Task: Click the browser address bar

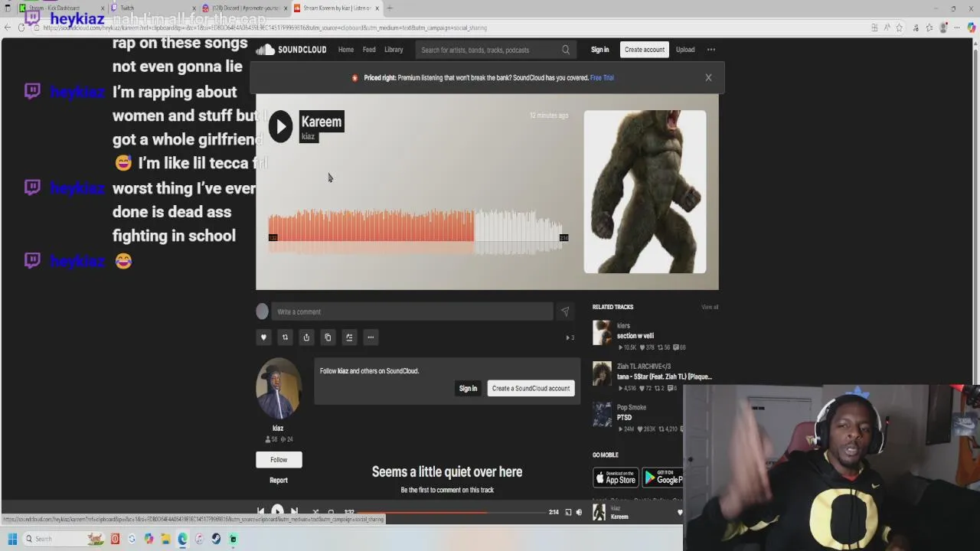Action: point(452,28)
